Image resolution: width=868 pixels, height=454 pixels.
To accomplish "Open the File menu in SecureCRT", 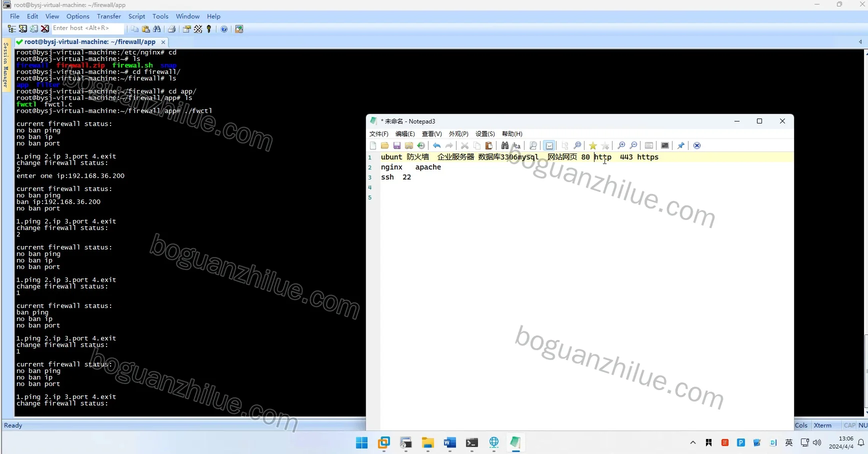I will [x=15, y=16].
